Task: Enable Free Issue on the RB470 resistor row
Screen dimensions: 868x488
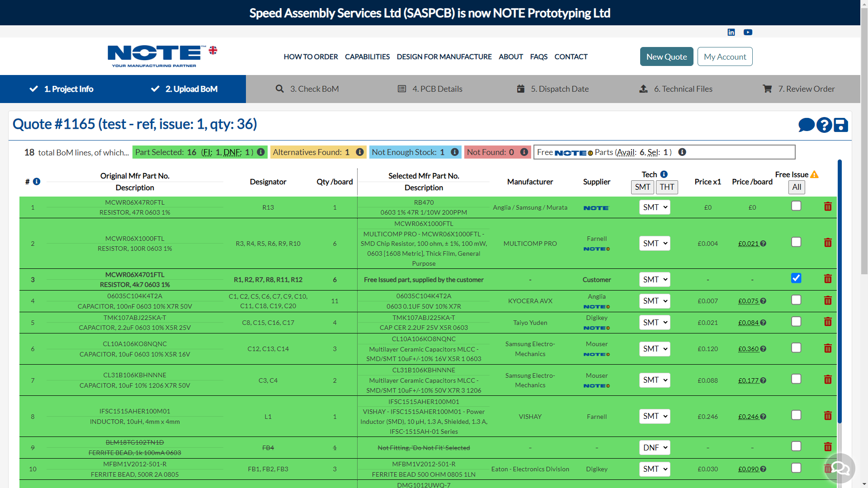Action: point(796,205)
